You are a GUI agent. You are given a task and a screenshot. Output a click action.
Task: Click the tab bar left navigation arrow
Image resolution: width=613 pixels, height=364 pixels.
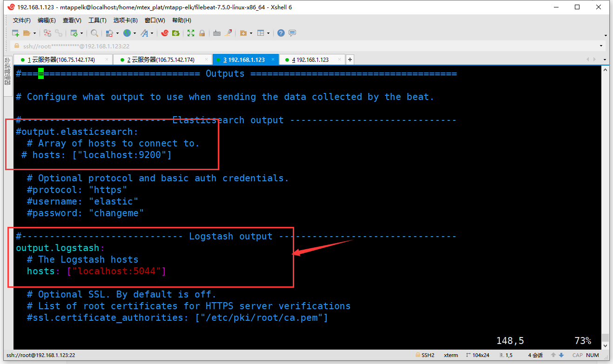(588, 60)
